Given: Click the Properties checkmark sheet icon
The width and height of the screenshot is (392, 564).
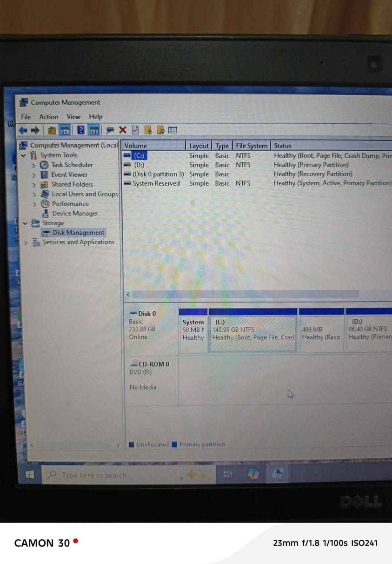Looking at the screenshot, I should [x=135, y=130].
